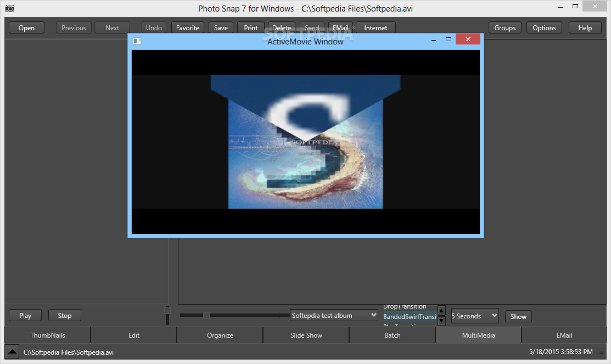Maximize the Photo Snap main window
611x364 pixels.
click(x=575, y=6)
